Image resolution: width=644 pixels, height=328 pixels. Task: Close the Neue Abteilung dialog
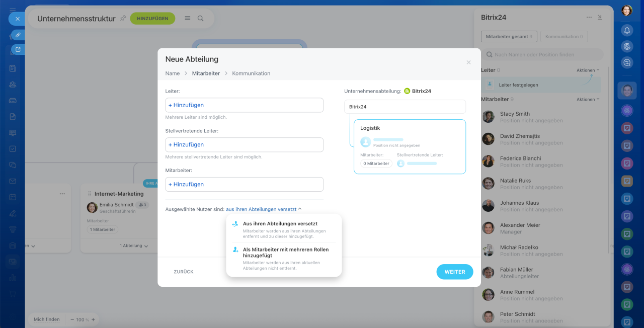click(468, 62)
